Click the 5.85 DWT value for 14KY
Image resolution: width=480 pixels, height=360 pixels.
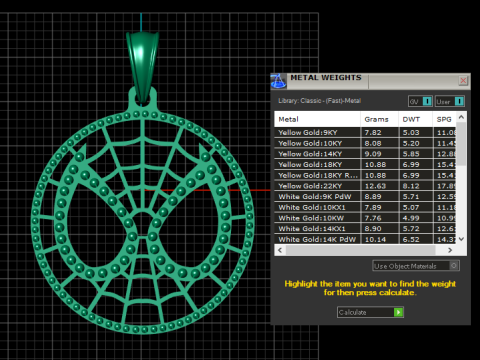click(411, 154)
